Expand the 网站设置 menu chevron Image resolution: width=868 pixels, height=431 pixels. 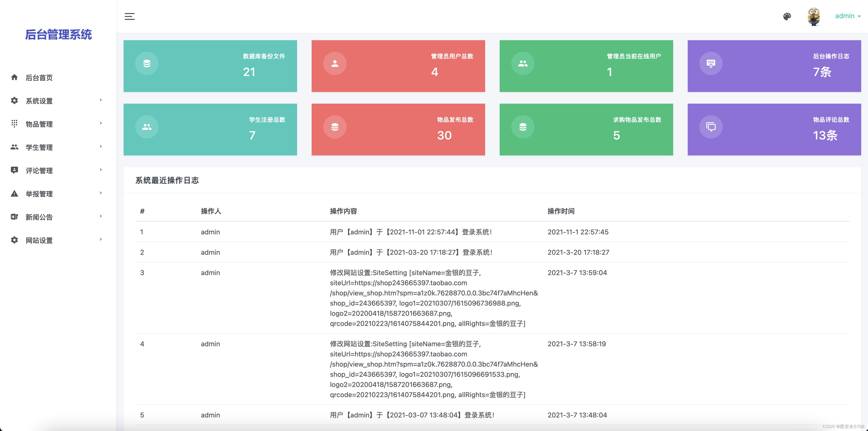(101, 239)
